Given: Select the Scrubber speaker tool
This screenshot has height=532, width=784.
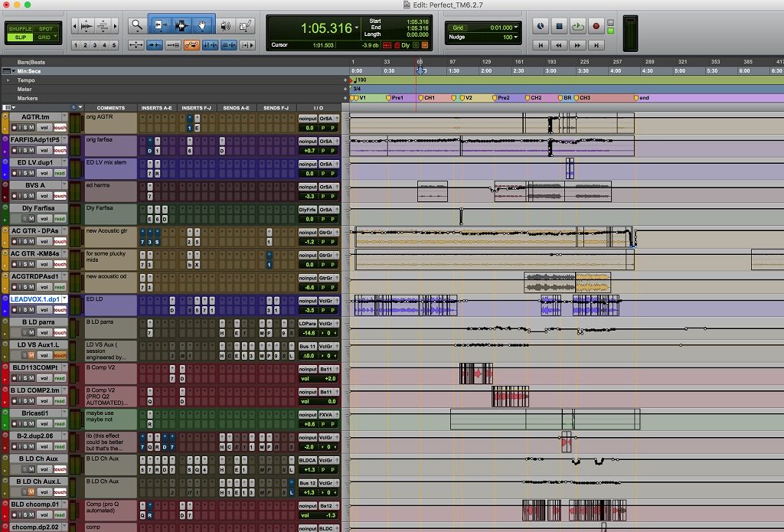Looking at the screenshot, I should (x=226, y=25).
